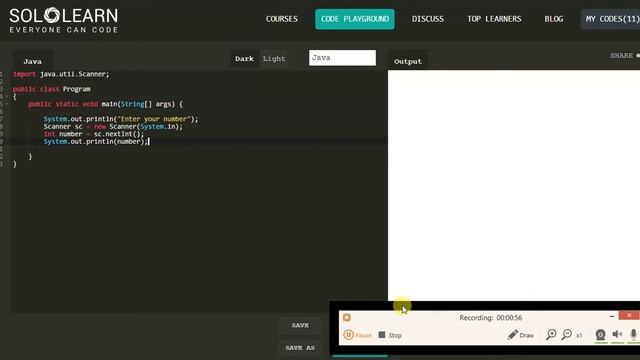Switch editor theme to Dark
The height and width of the screenshot is (360, 640).
(x=244, y=59)
